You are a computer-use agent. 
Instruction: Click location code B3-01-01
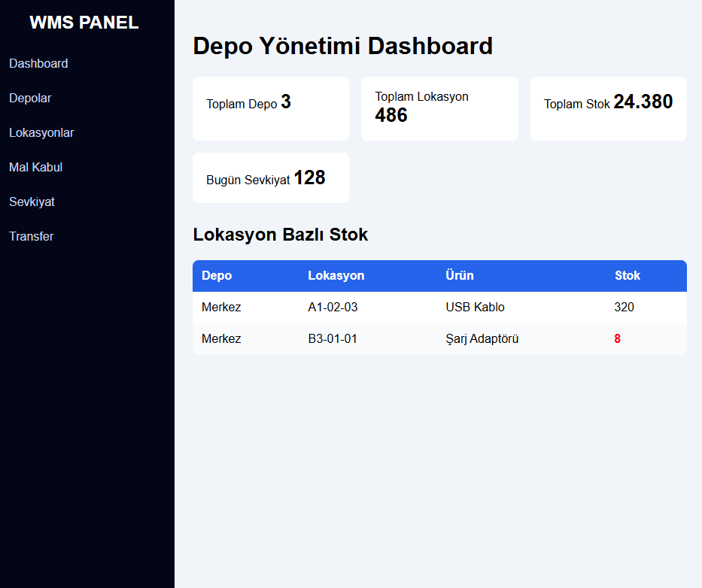(333, 339)
